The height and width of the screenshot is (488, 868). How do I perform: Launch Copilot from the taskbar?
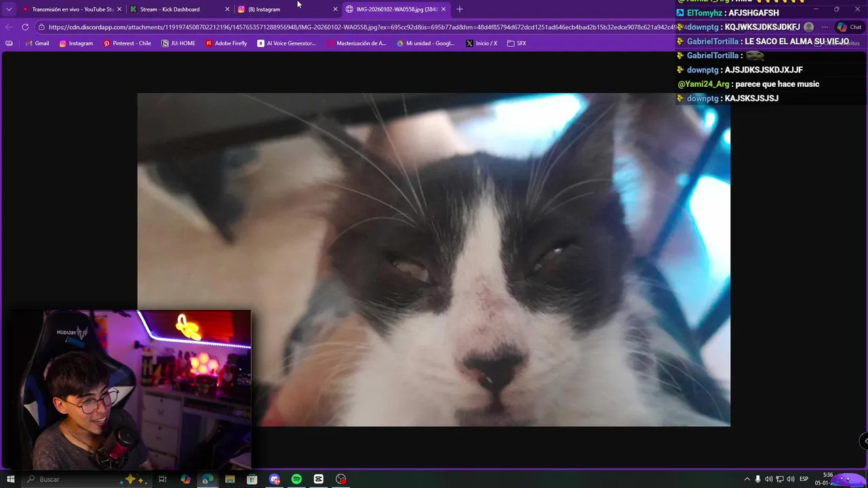(185, 479)
